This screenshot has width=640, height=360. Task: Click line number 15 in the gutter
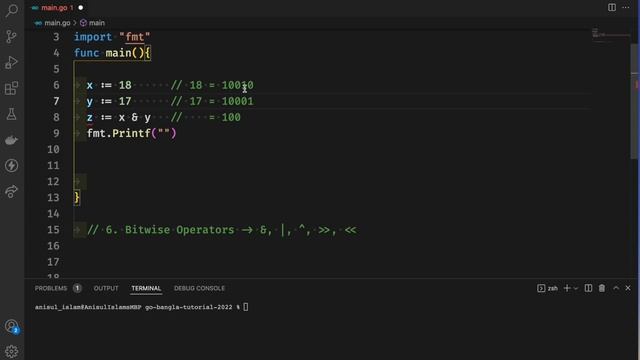pos(53,229)
